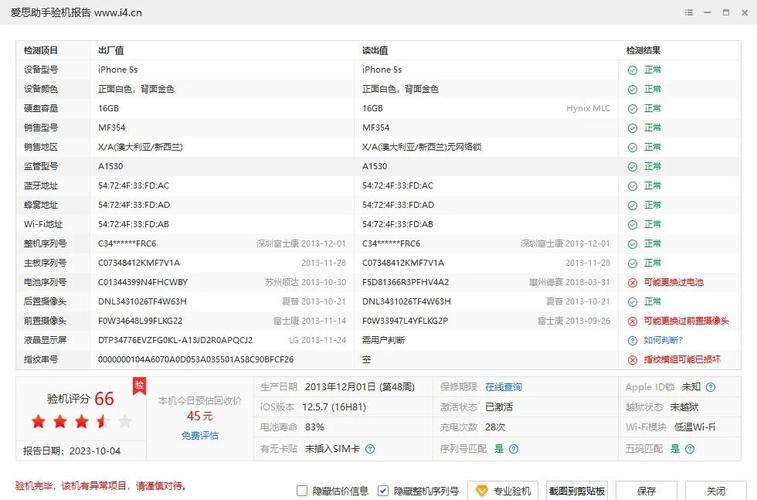Click the battery life value 83%
757x500 pixels.
click(314, 427)
